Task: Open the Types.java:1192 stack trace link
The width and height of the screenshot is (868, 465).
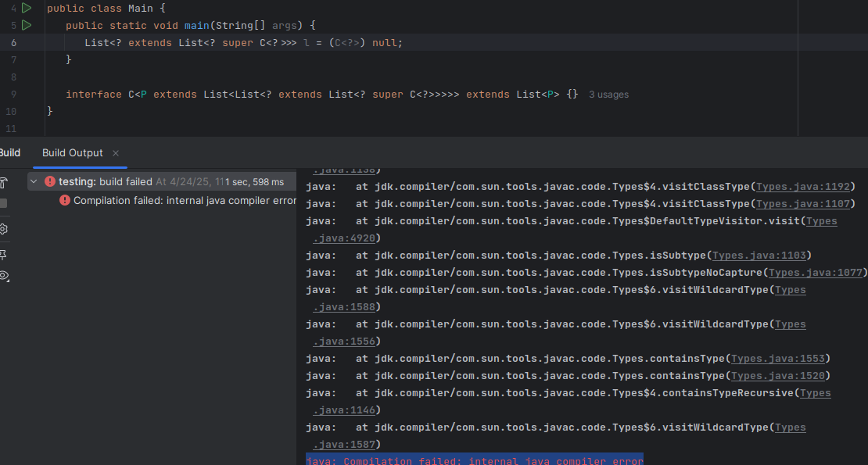Action: coord(802,187)
